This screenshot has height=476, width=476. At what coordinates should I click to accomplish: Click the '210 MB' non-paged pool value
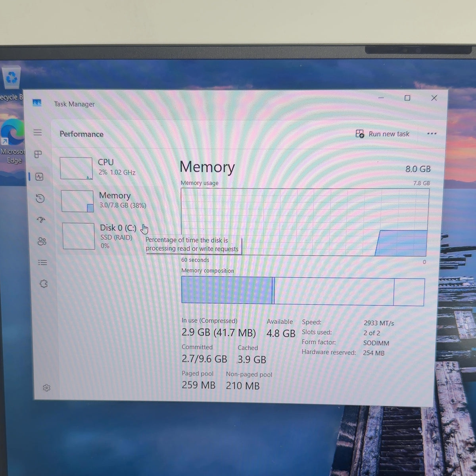(243, 386)
